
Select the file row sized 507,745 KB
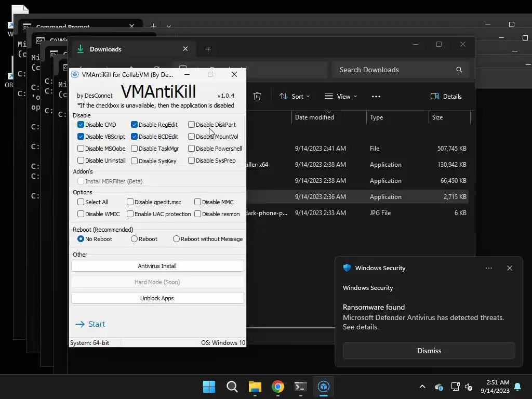coord(357,148)
